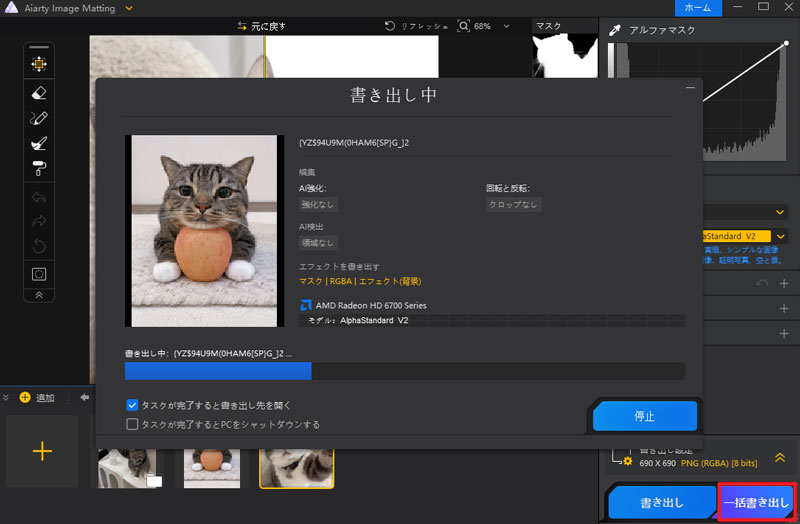Expand export settings with double up chevron
The width and height of the screenshot is (800, 524).
(x=780, y=458)
